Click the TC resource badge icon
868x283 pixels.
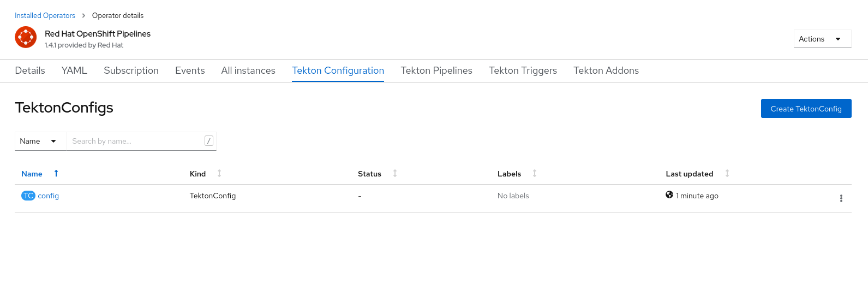pos(28,196)
